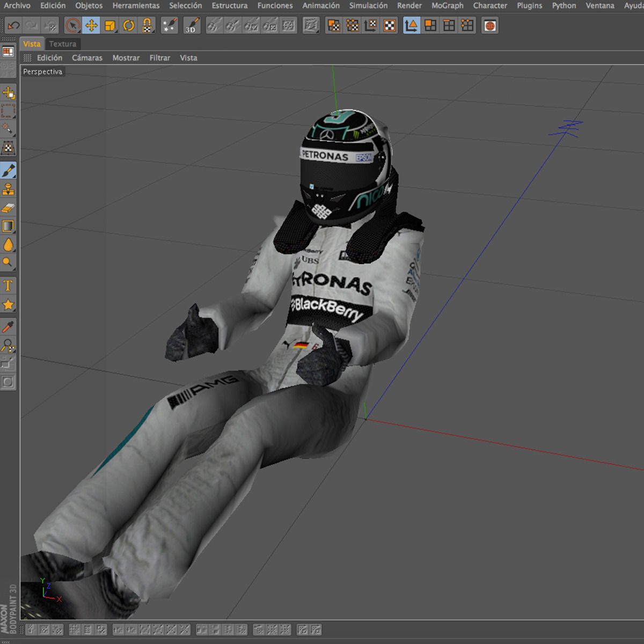Open the Selección menu

[x=186, y=5]
